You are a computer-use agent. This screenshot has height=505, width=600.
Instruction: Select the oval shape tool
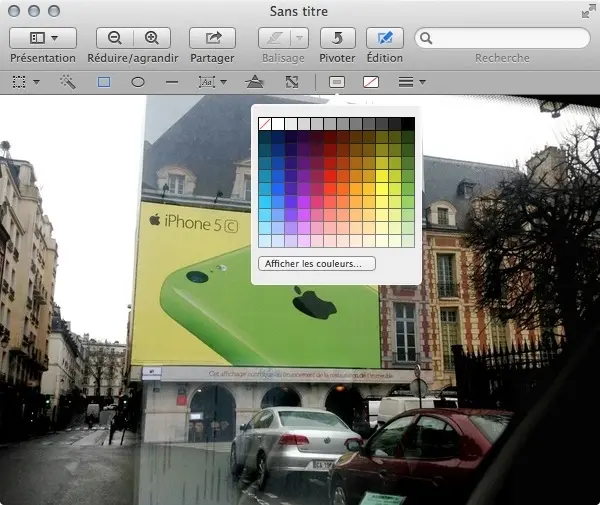click(x=138, y=82)
